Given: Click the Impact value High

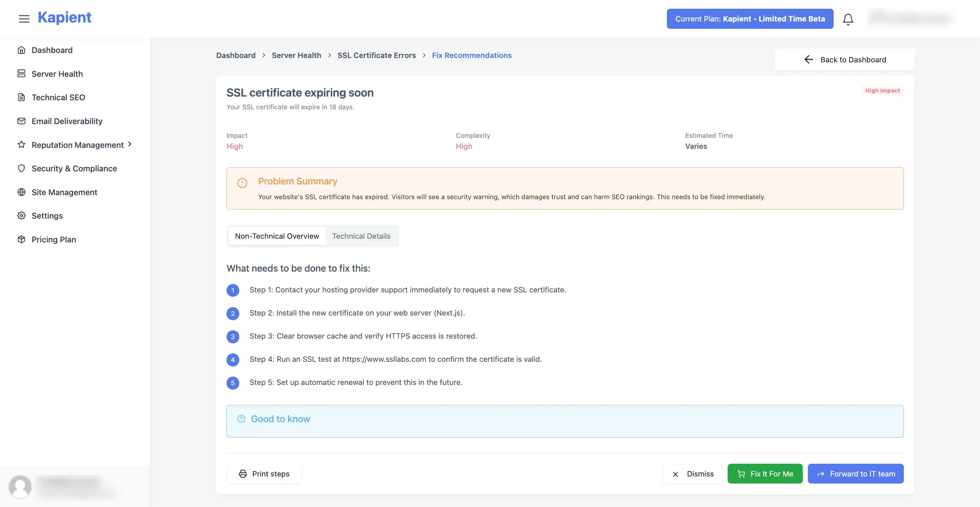Looking at the screenshot, I should 234,146.
